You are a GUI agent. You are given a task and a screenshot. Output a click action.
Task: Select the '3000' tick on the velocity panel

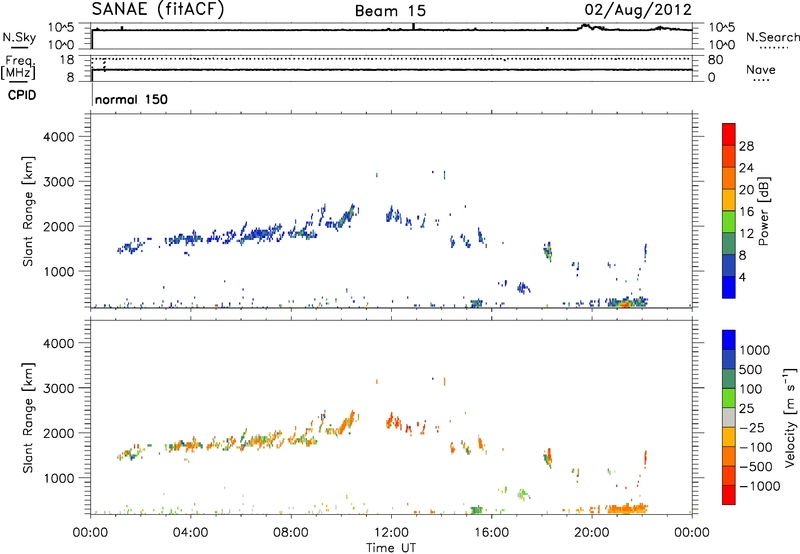[x=59, y=388]
